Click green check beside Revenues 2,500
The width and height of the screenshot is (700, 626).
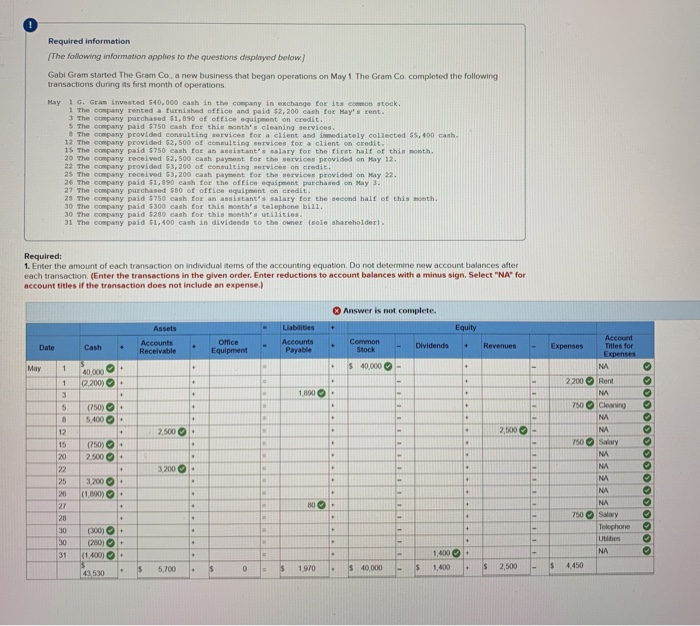(x=523, y=430)
